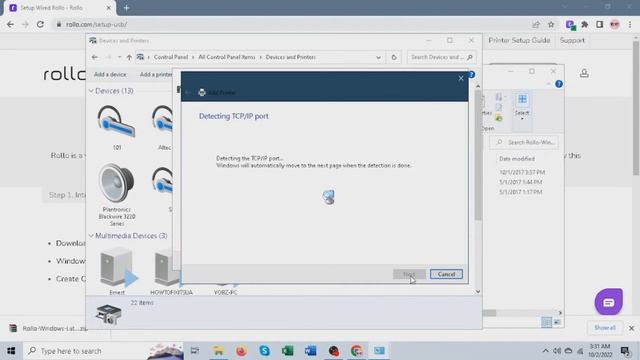Click Show all downloads

point(605,328)
